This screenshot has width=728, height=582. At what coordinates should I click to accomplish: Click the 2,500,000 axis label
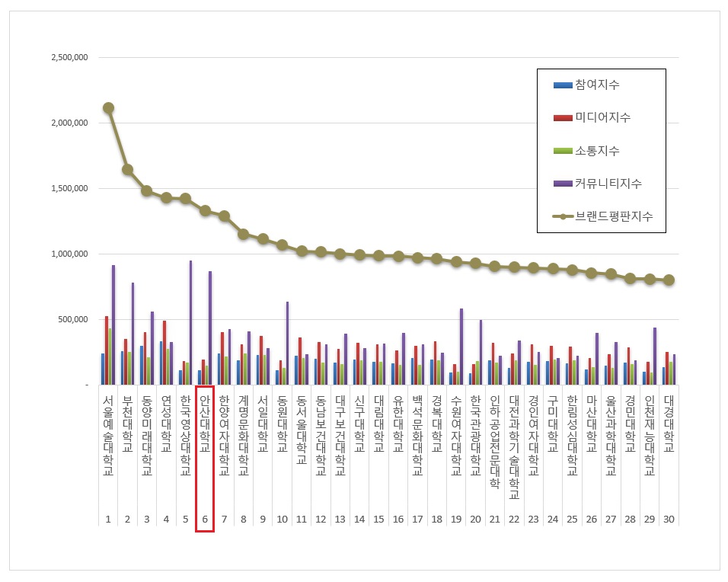click(x=69, y=57)
